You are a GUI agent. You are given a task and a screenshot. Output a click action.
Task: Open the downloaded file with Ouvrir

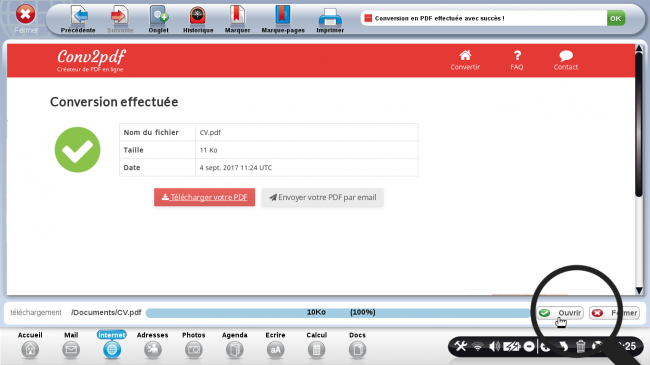pos(560,313)
